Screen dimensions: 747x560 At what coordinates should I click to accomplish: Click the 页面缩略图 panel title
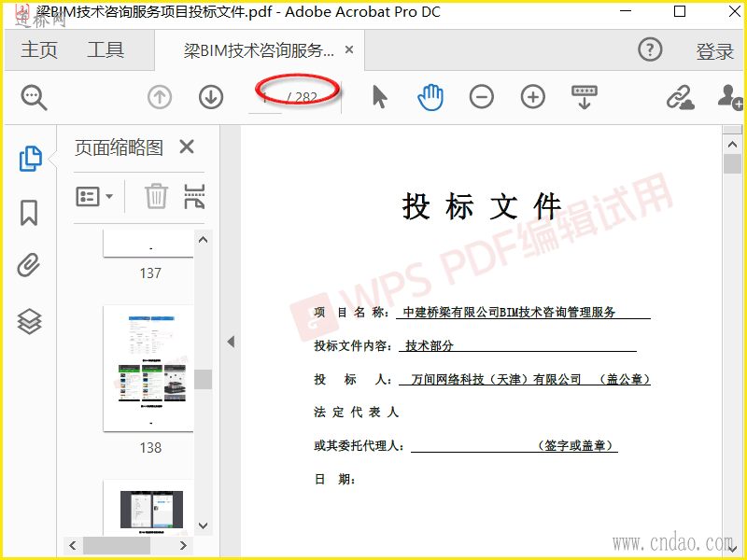(x=120, y=147)
